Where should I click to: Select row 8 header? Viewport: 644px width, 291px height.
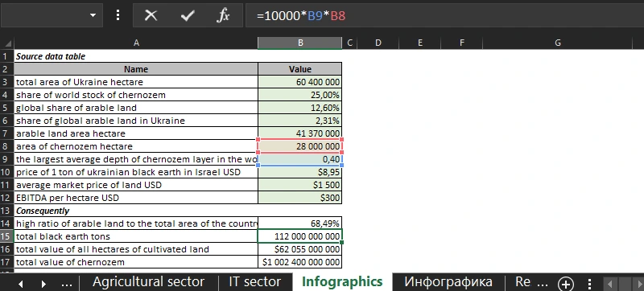coord(7,146)
